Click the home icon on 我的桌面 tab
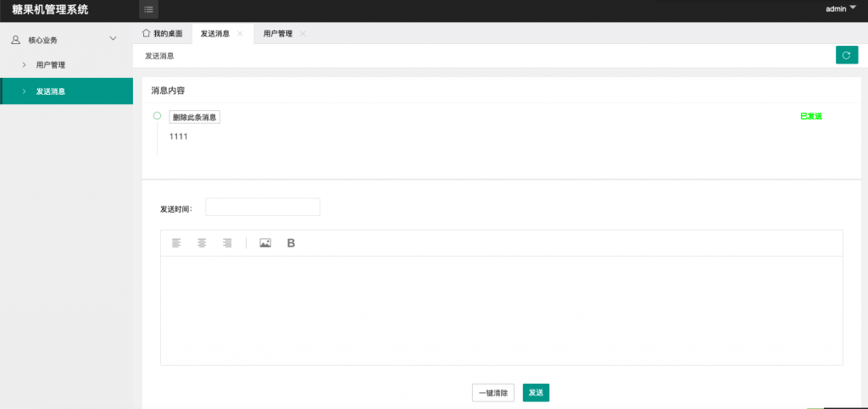The height and width of the screenshot is (409, 868). [x=147, y=33]
